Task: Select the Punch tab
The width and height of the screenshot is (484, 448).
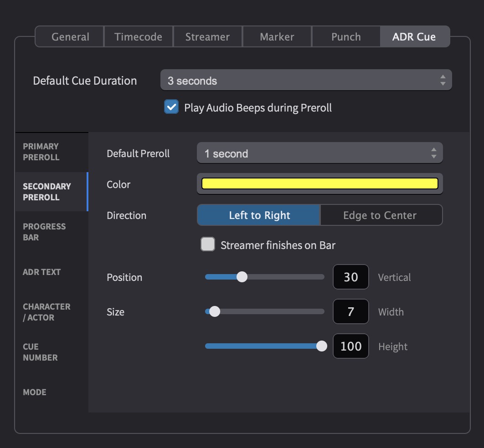Action: coord(346,36)
